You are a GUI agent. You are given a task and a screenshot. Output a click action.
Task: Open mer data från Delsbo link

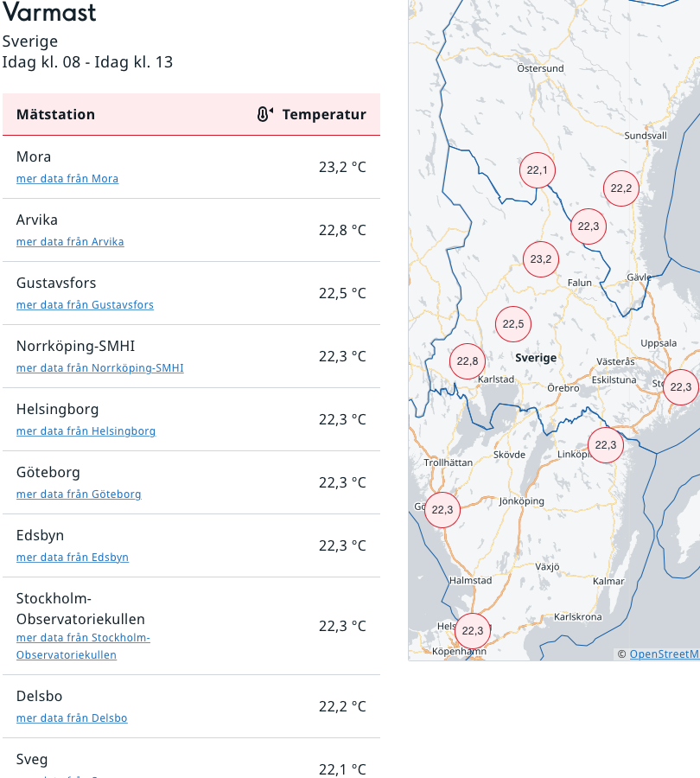72,718
